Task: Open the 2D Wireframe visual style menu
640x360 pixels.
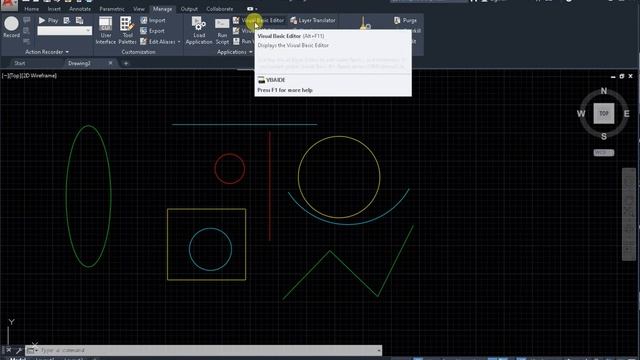Action: coord(39,76)
